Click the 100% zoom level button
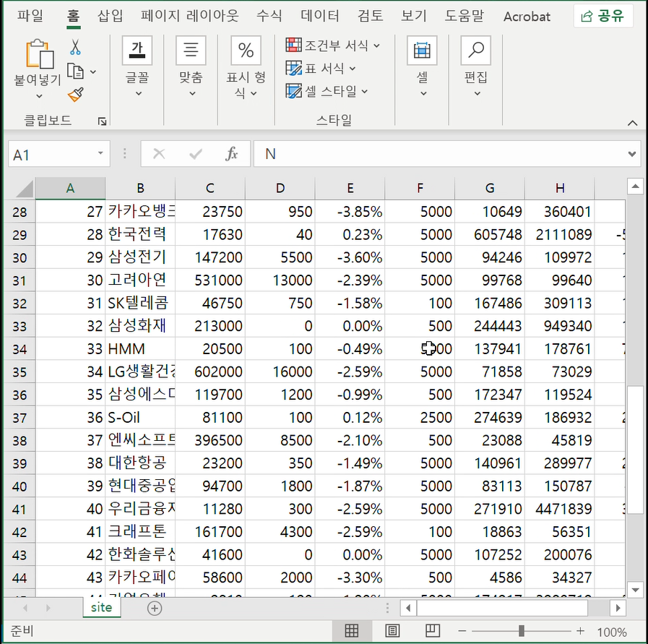 click(x=612, y=632)
